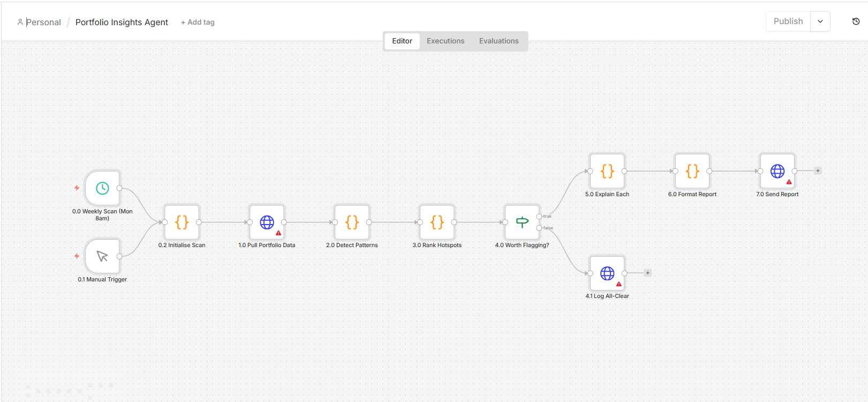Click the lightning bolt beside Manual Trigger

point(77,256)
